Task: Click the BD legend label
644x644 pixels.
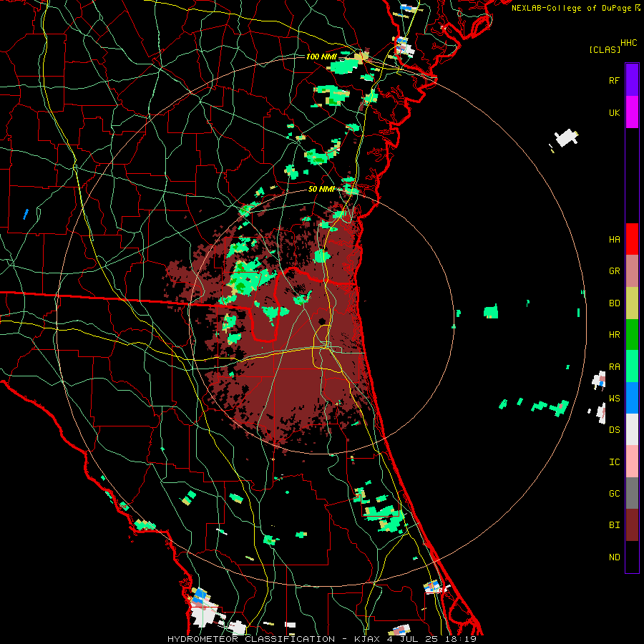Action: point(614,303)
